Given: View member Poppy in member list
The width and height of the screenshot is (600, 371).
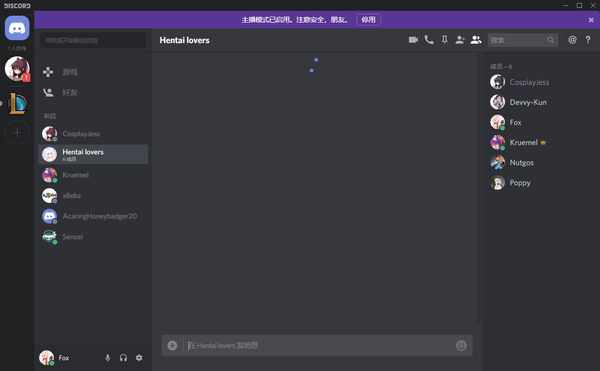Looking at the screenshot, I should [540, 183].
